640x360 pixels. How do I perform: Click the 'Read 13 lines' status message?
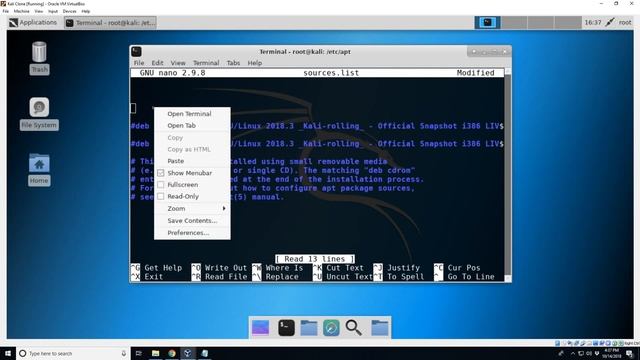315,259
